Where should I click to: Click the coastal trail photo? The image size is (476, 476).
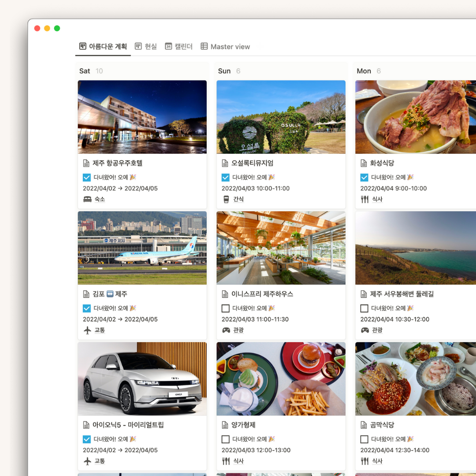pos(416,248)
